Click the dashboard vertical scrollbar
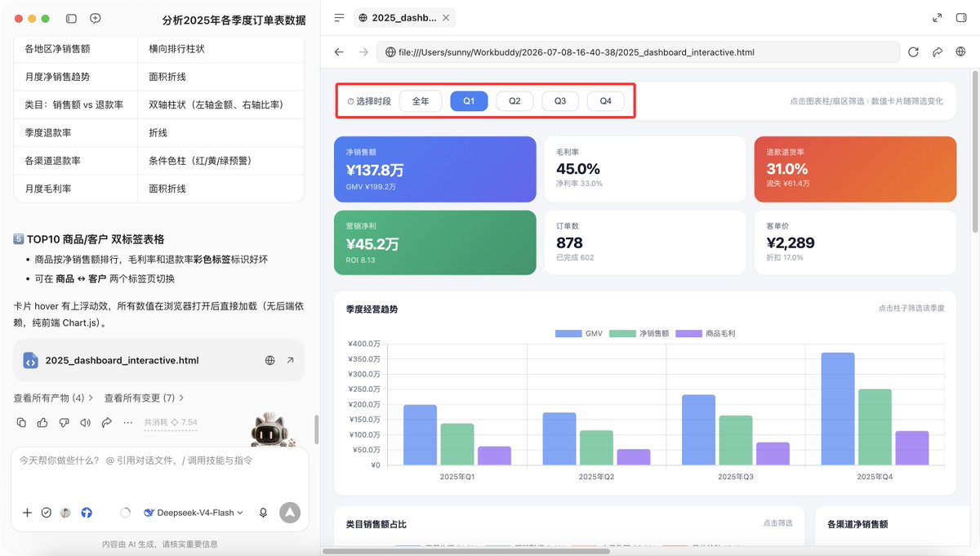 [x=973, y=151]
